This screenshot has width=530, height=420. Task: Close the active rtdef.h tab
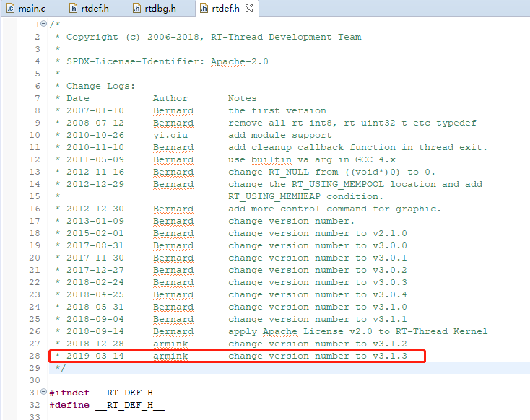pos(248,9)
